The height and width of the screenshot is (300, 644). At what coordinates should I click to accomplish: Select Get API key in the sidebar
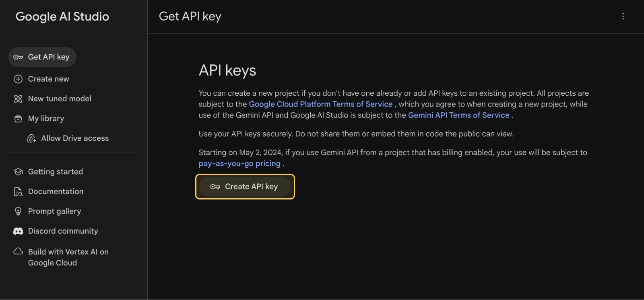pos(42,57)
